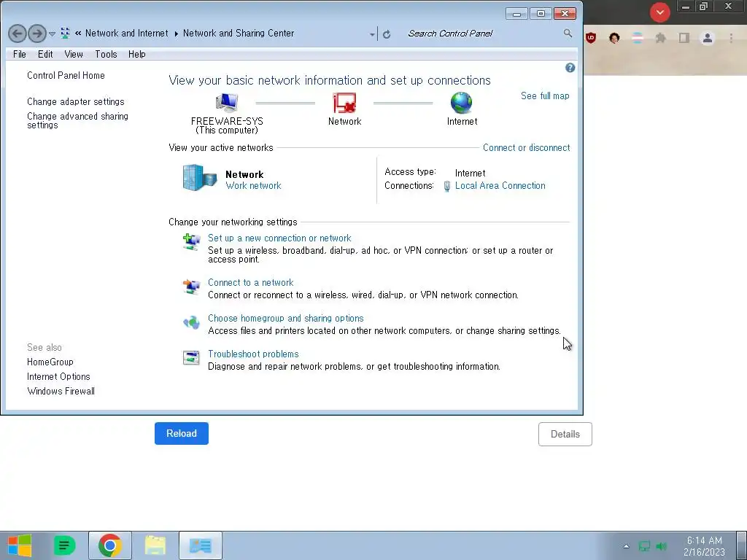This screenshot has width=747, height=560.
Task: Open Change adapter settings
Action: point(75,101)
